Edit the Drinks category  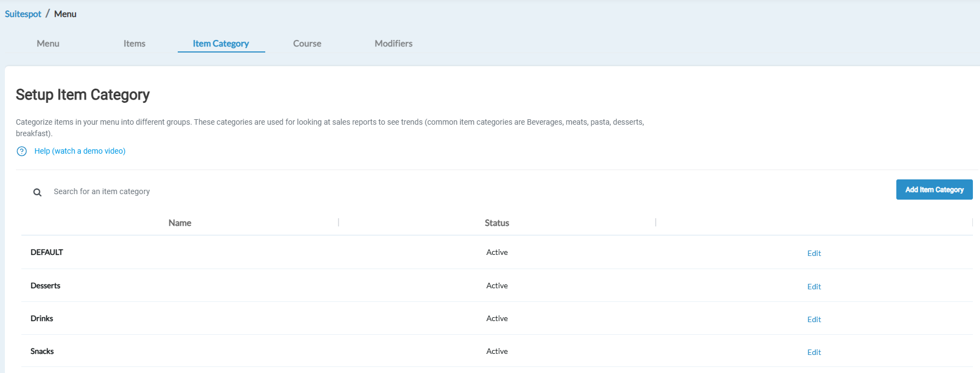point(814,319)
